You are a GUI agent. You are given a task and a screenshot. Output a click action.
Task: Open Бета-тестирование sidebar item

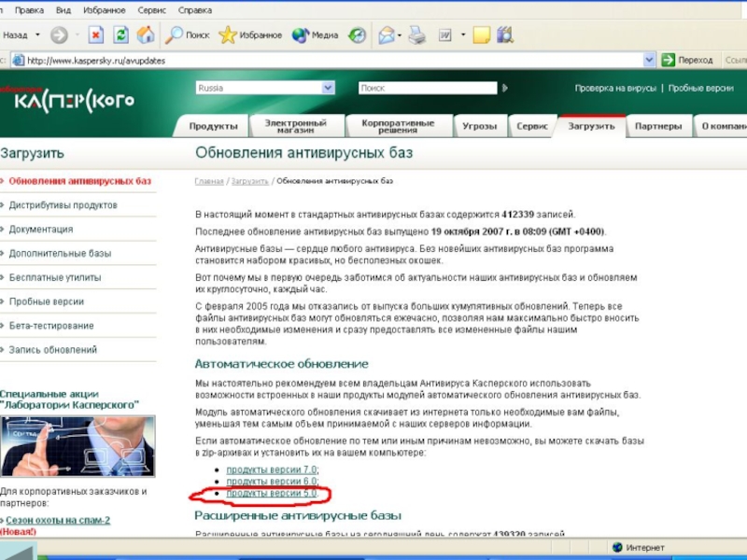coord(51,326)
